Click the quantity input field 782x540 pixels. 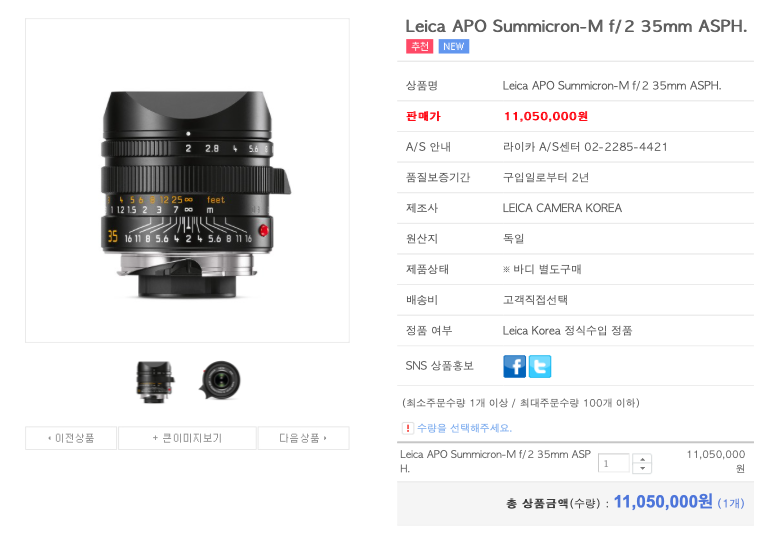[x=614, y=463]
